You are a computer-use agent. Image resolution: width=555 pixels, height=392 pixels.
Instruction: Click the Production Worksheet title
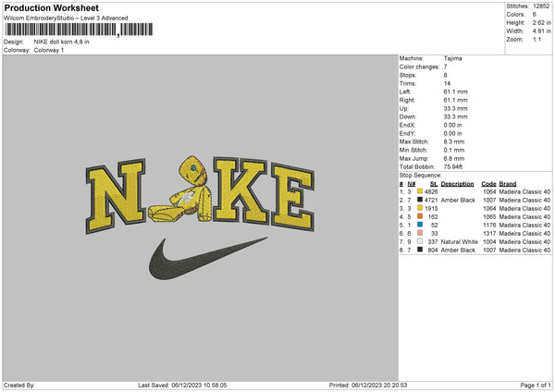[51, 7]
